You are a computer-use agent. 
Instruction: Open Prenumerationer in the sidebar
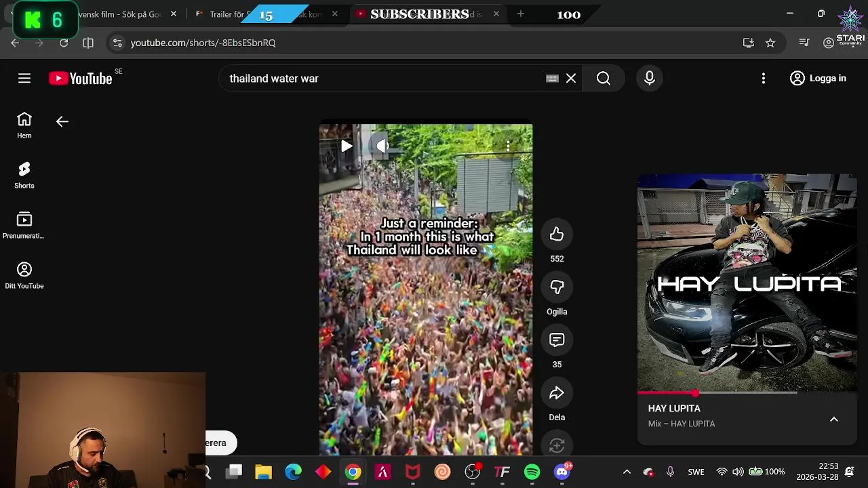(x=24, y=226)
